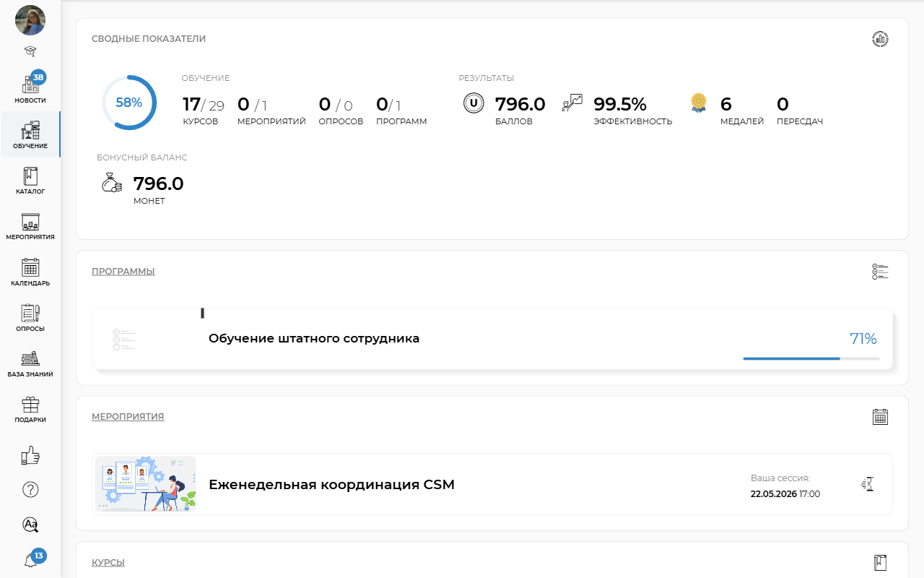924x578 pixels.
Task: Click the money bag bonus balance icon
Action: click(112, 183)
